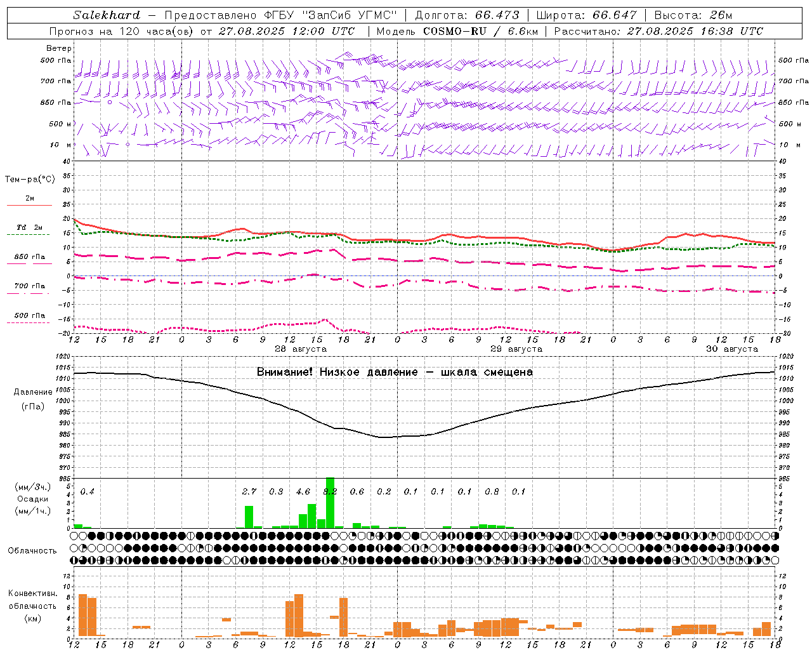
Task: Click the tallest green precipitation bar
Action: [330, 503]
